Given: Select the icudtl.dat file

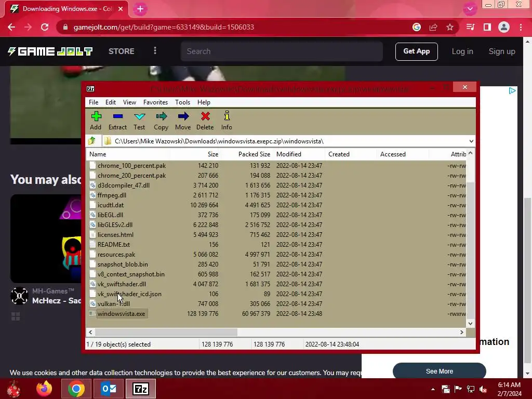Looking at the screenshot, I should tap(111, 205).
